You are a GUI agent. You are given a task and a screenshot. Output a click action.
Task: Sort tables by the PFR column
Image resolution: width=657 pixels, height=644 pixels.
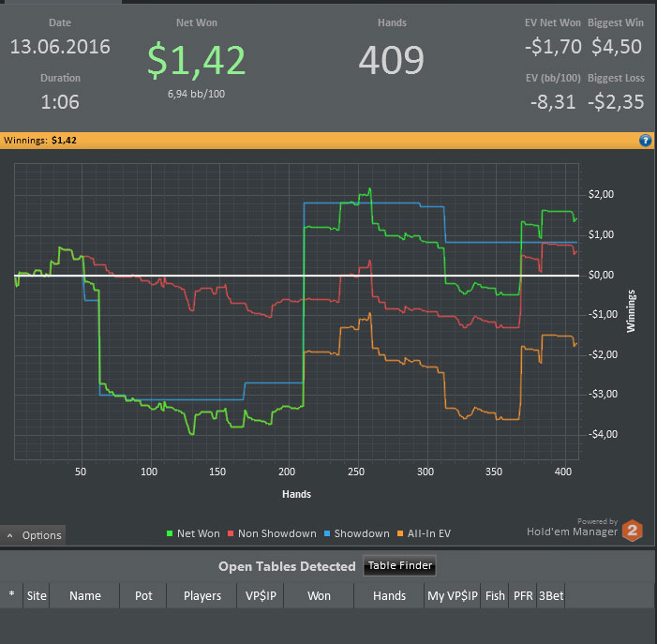pyautogui.click(x=523, y=595)
